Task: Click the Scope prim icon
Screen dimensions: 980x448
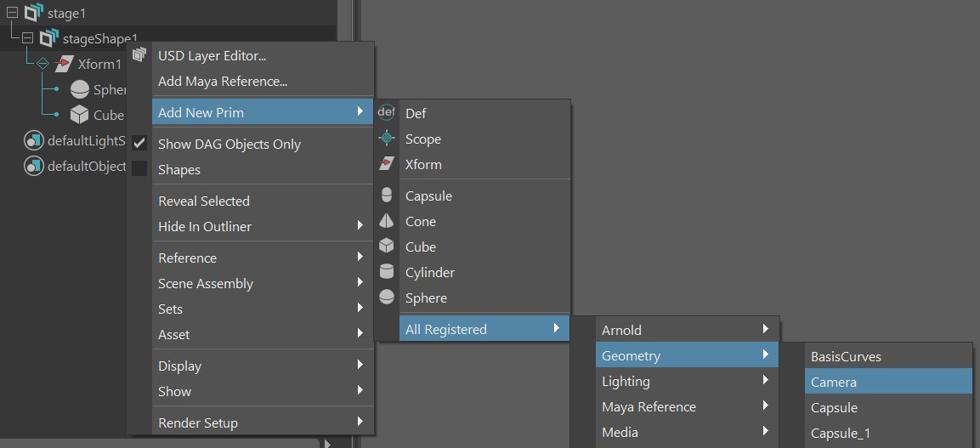Action: coord(387,138)
